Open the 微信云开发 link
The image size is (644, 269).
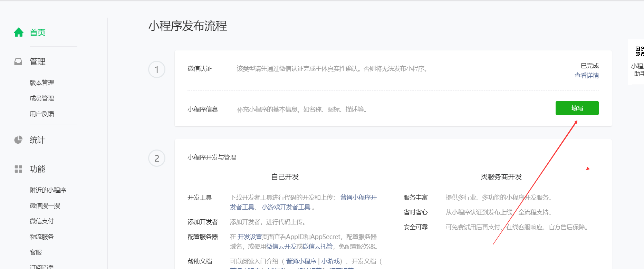point(281,246)
